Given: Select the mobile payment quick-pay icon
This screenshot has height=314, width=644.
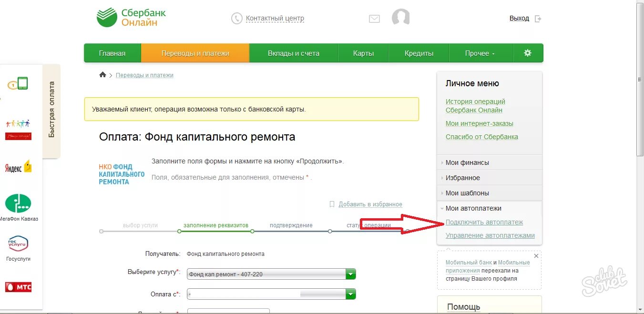Looking at the screenshot, I should coord(18,84).
